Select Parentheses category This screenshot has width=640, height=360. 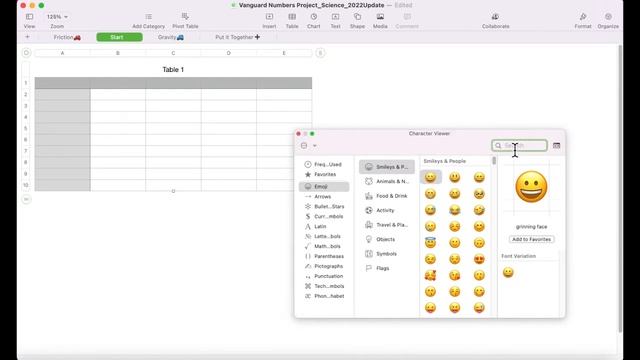click(324, 256)
